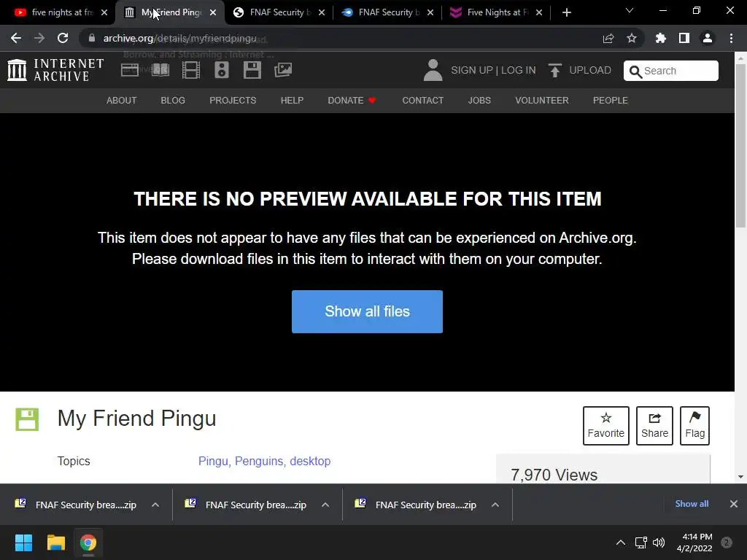
Task: Show hidden system tray icons
Action: tap(621, 542)
